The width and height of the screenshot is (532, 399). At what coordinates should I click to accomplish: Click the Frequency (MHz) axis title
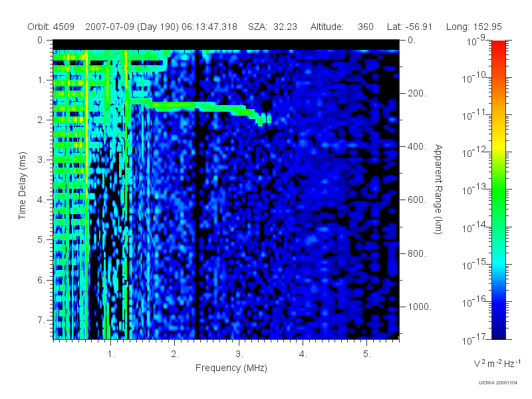[231, 368]
